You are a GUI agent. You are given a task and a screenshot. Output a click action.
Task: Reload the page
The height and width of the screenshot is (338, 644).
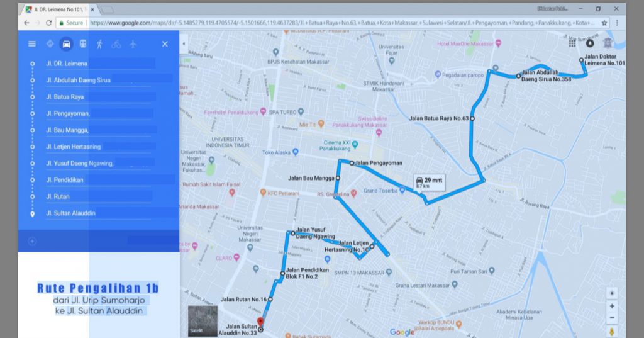[x=48, y=23]
